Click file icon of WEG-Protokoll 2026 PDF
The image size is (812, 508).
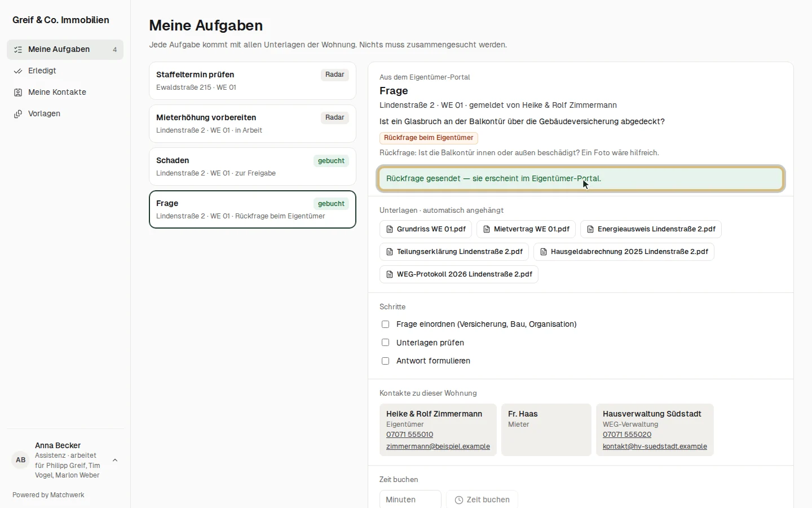pos(390,274)
